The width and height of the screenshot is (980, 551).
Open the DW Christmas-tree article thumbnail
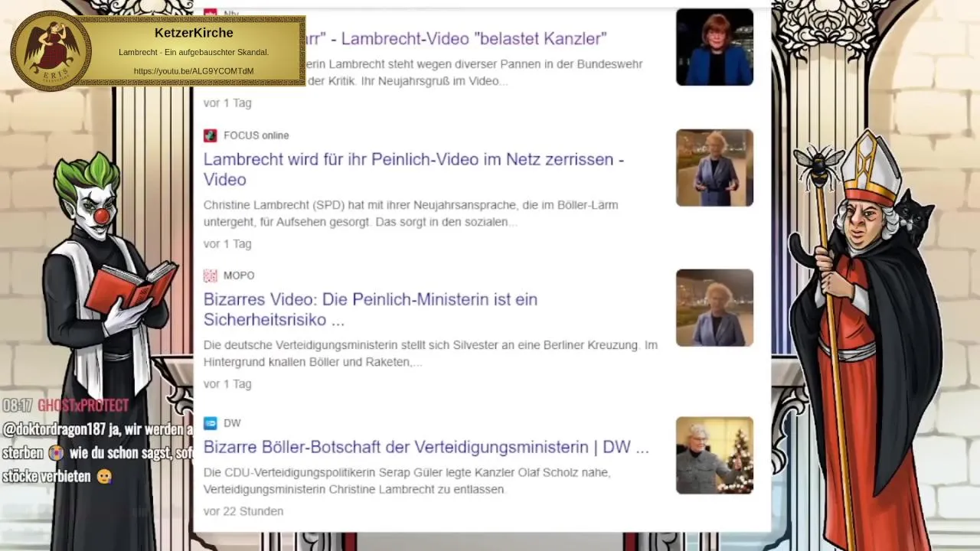[714, 455]
